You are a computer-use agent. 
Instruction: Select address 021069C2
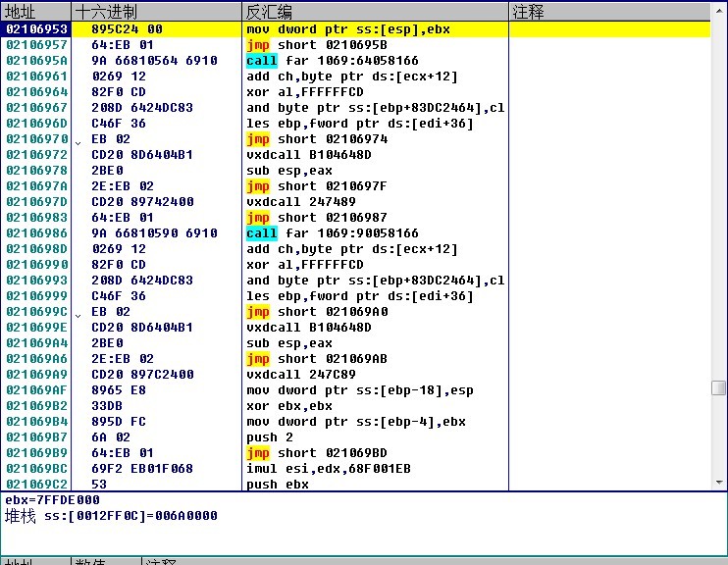(36, 485)
